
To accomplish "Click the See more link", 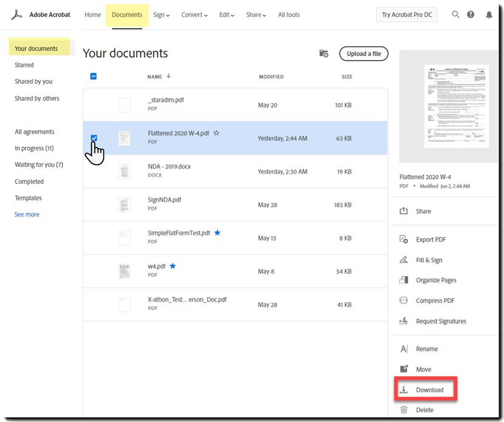I will 27,214.
